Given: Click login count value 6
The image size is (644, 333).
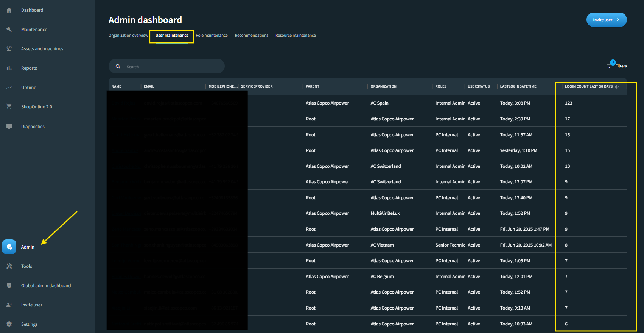Looking at the screenshot, I should [566, 324].
